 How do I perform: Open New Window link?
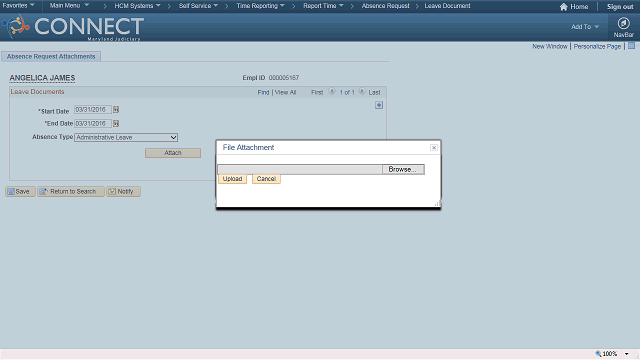(x=550, y=47)
